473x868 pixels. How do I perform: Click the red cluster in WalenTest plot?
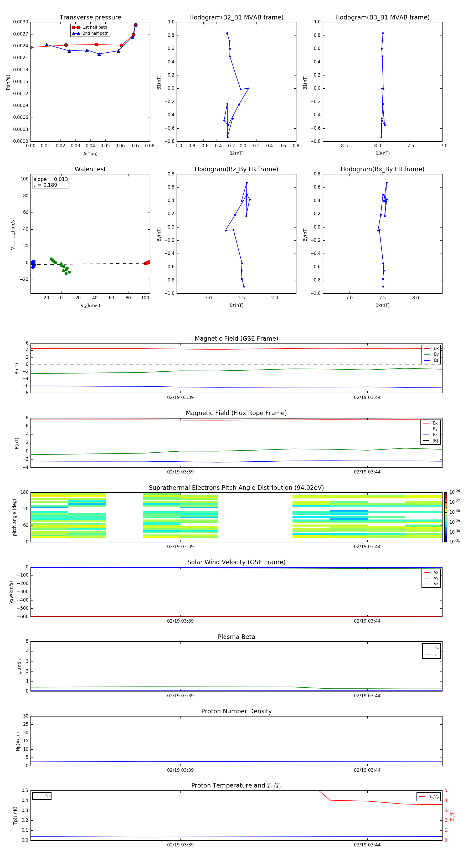pos(147,263)
